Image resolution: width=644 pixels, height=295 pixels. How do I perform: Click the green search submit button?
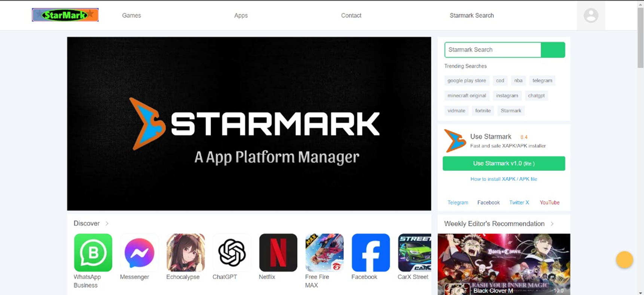(x=553, y=50)
